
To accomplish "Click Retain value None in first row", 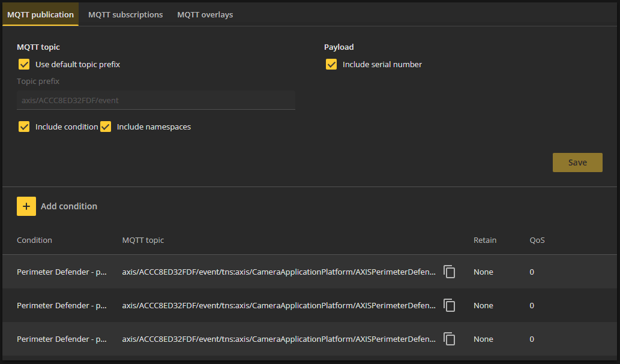I will (483, 272).
